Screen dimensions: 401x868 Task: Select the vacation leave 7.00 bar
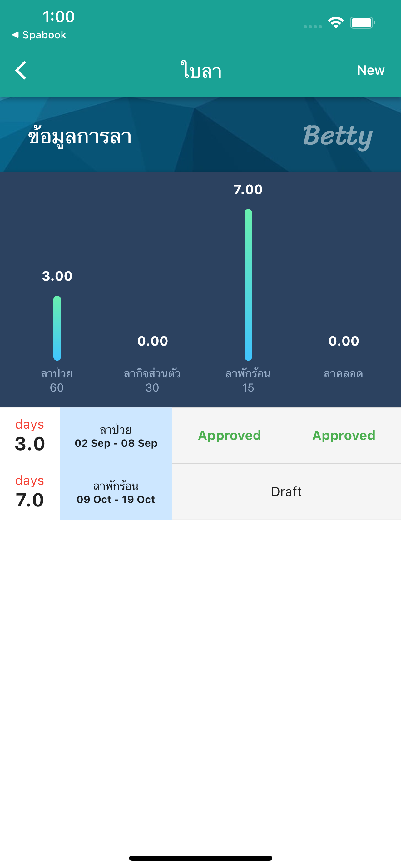248,285
